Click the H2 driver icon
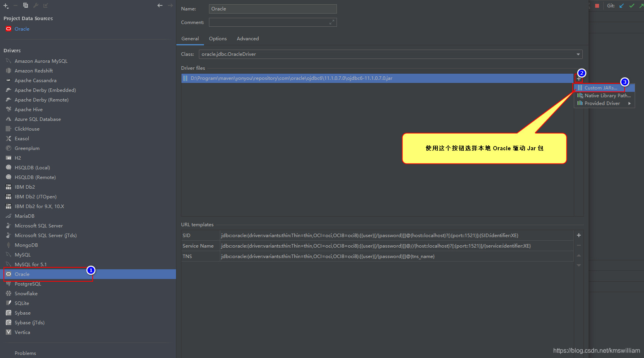This screenshot has height=358, width=644. 9,158
